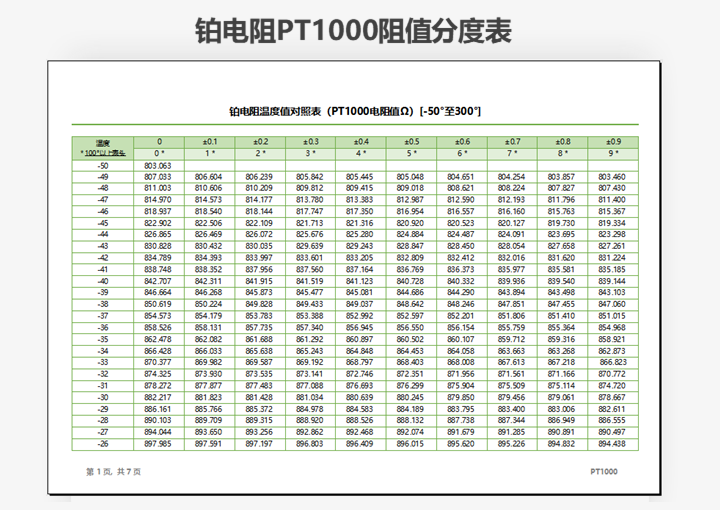Screen dimensions: 720x510
Task: Click the main title 铂电阻PT1000阻值分度表
Action: click(353, 31)
